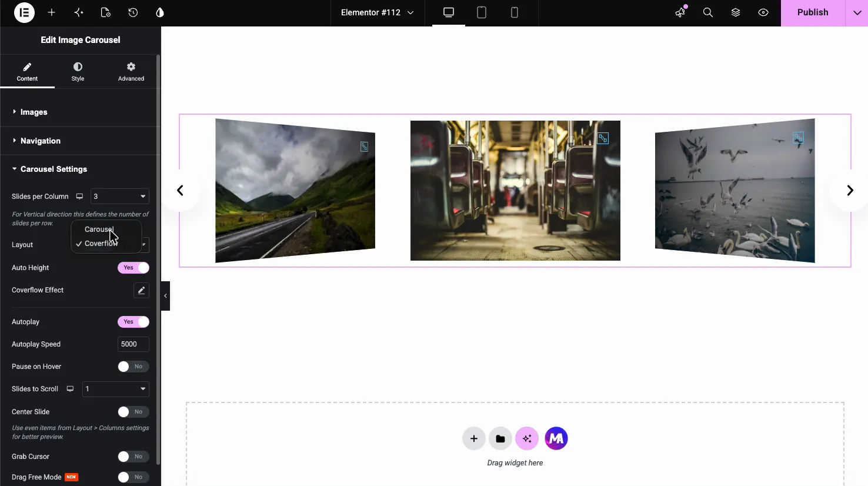The image size is (868, 486).
Task: Expand the Publish options arrow
Action: (x=857, y=12)
